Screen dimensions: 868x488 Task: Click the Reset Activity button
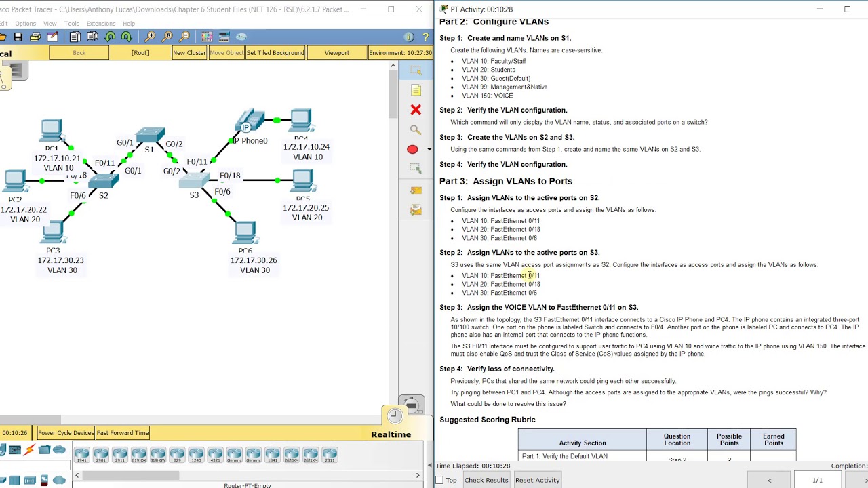[x=537, y=481]
